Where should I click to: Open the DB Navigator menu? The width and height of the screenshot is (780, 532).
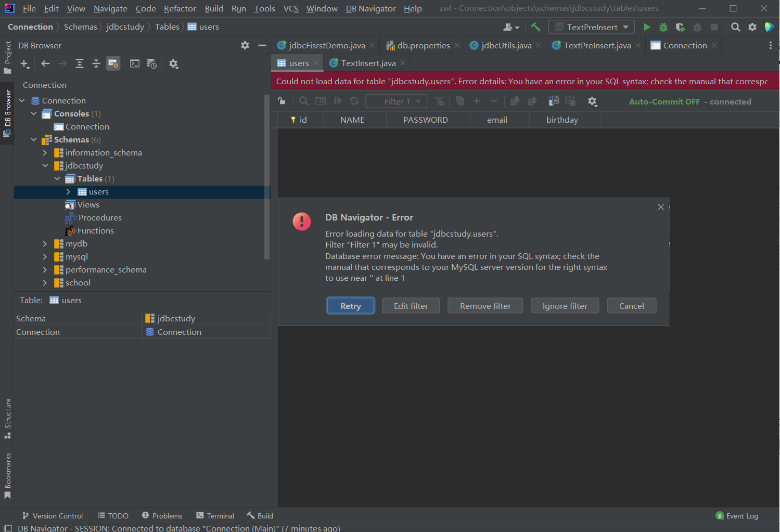[370, 9]
